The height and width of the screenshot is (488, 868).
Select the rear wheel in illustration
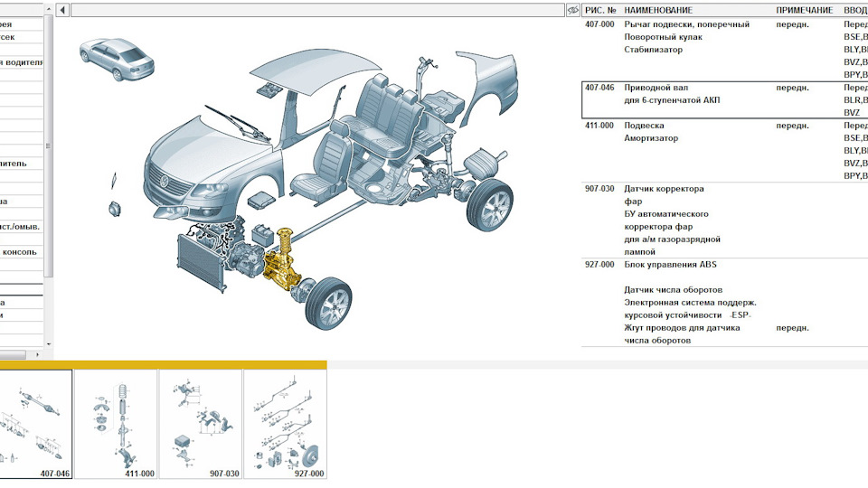coord(489,204)
